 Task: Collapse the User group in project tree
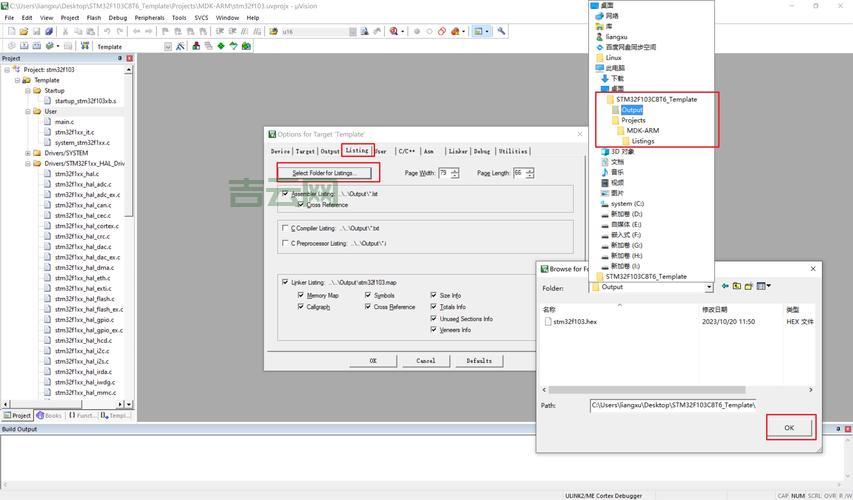(28, 112)
